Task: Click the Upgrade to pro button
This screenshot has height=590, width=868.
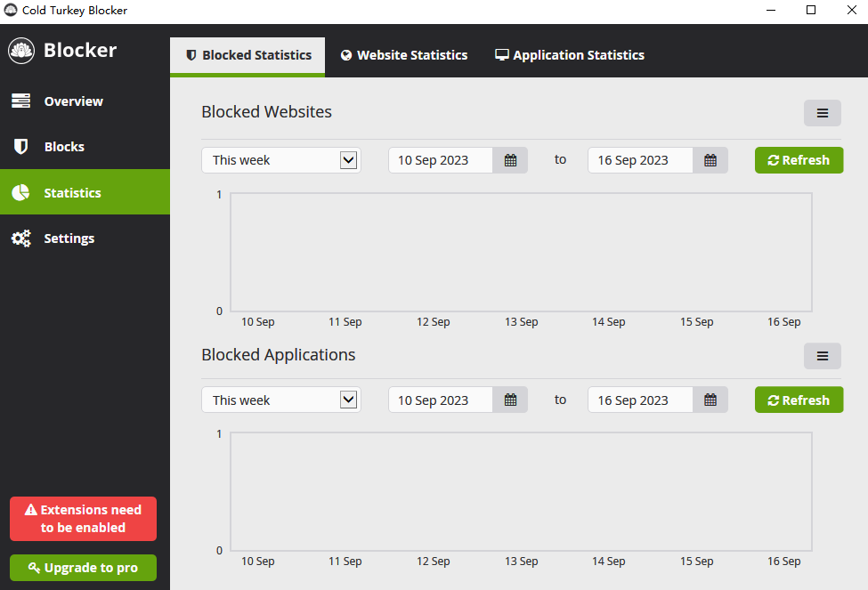Action: tap(83, 568)
